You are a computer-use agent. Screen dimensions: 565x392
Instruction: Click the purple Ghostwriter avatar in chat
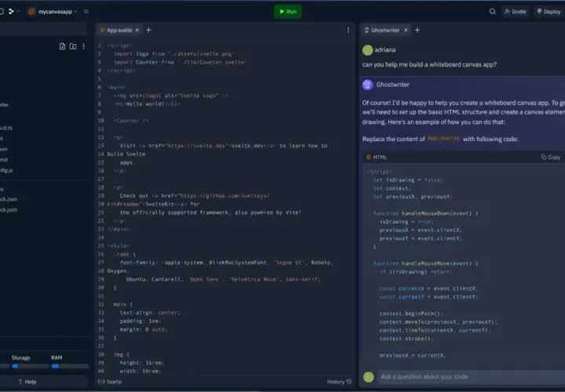[x=367, y=85]
